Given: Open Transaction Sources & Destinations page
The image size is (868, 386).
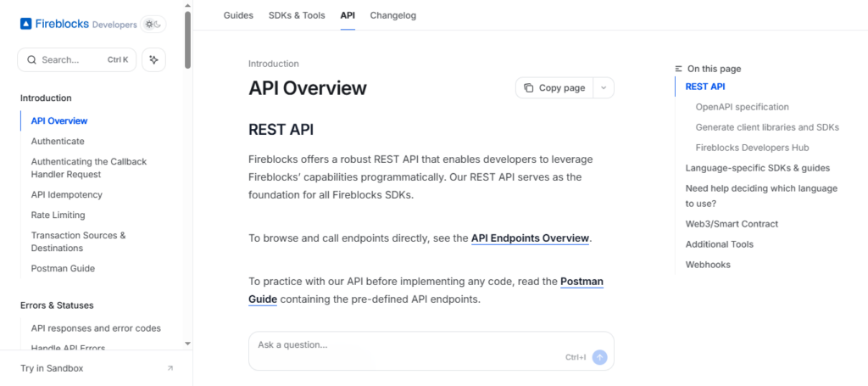Looking at the screenshot, I should [x=78, y=242].
